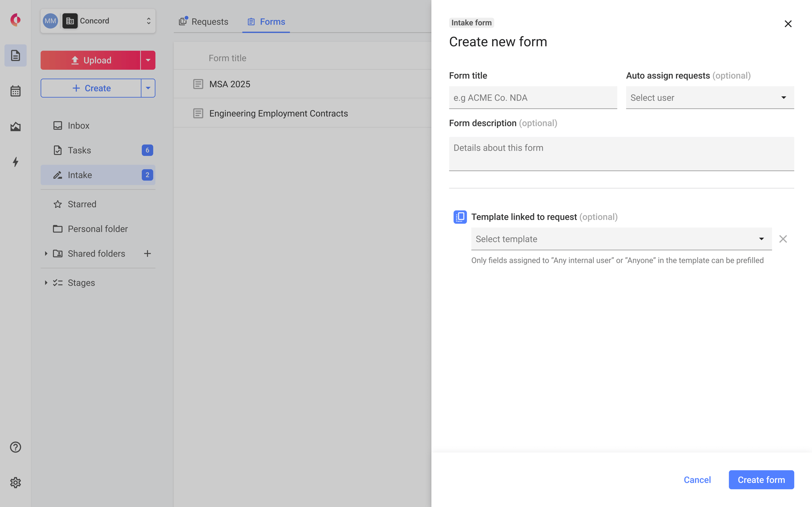Open the calendar section icon
Image resolution: width=812 pixels, height=507 pixels.
coord(15,91)
